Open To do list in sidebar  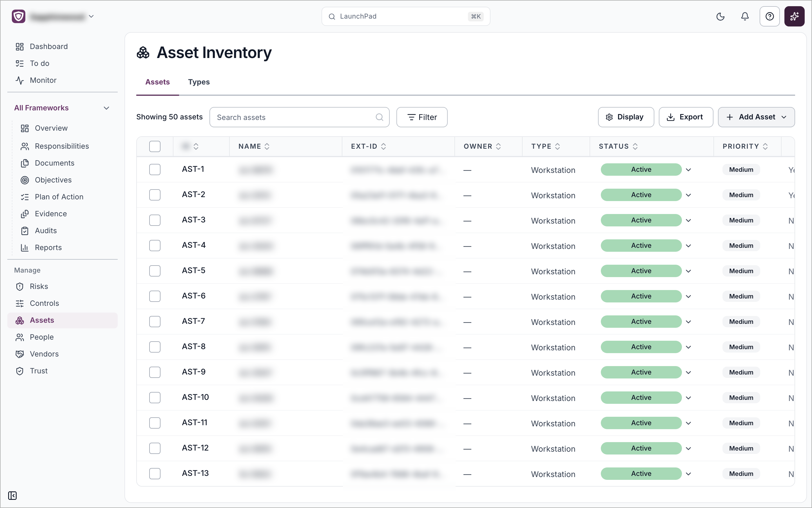click(63, 64)
